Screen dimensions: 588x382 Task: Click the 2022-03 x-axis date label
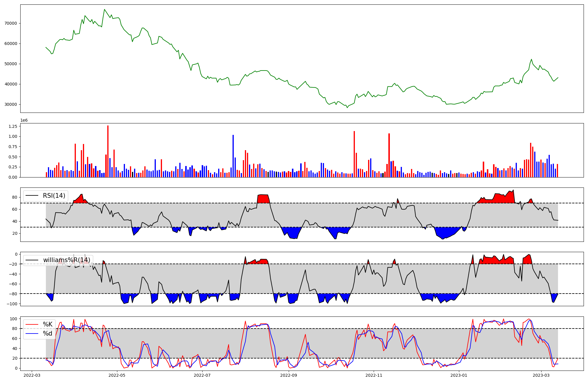[32, 375]
